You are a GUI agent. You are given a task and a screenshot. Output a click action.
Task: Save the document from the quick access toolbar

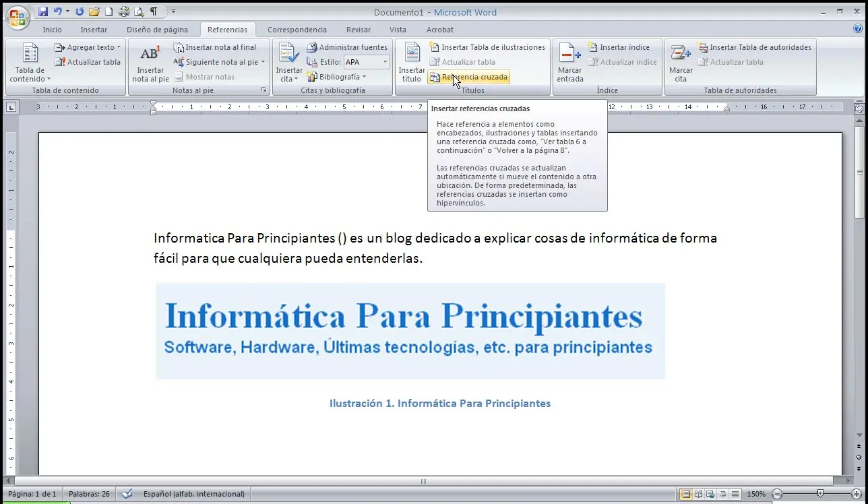[x=43, y=11]
